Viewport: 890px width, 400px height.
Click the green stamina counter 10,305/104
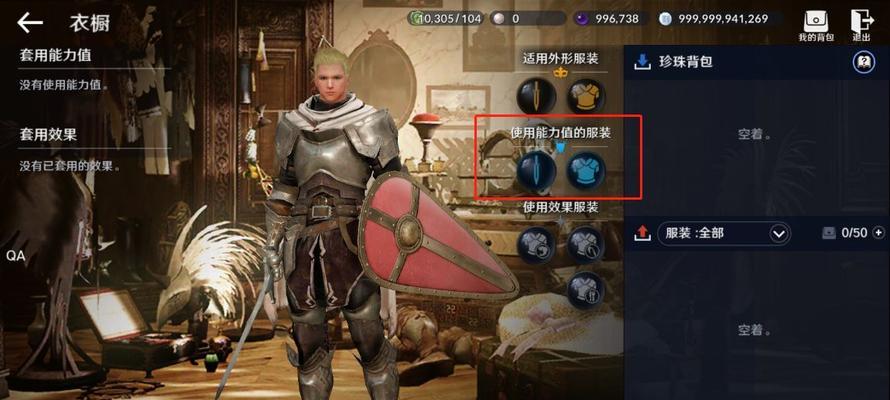click(445, 19)
